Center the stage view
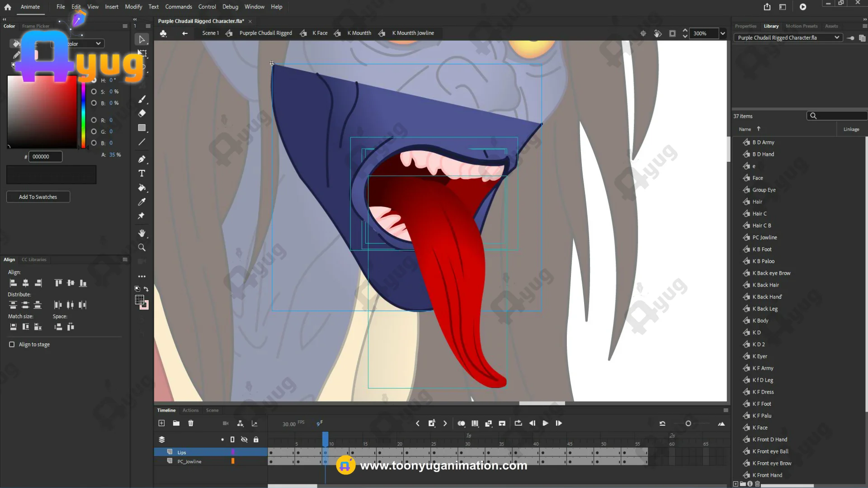This screenshot has width=868, height=488. pos(643,33)
